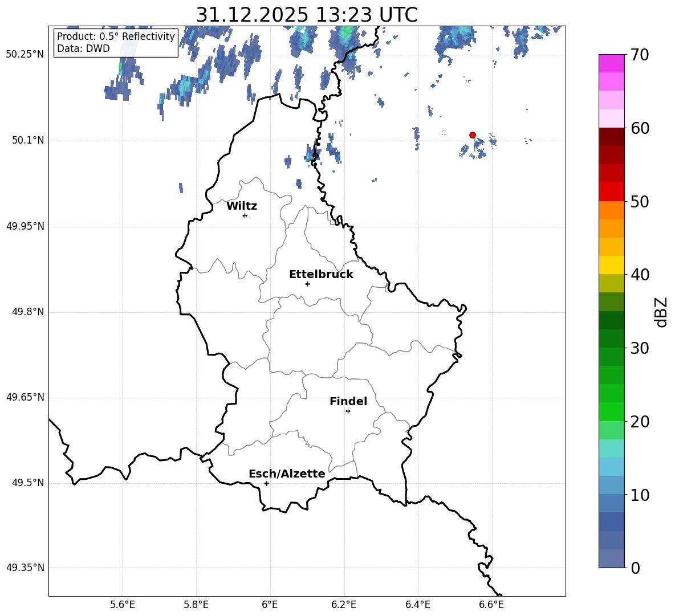Select the Ettelbruck city label
The image size is (675, 616).
[321, 275]
